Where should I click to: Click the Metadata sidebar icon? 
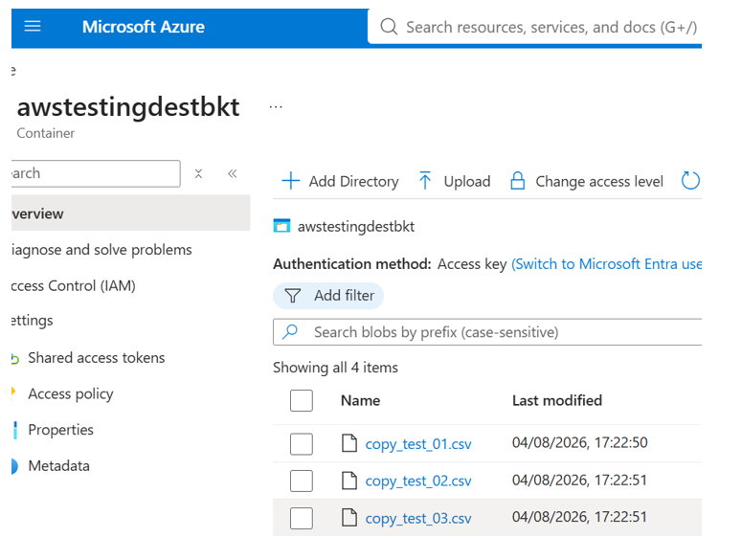pyautogui.click(x=14, y=466)
